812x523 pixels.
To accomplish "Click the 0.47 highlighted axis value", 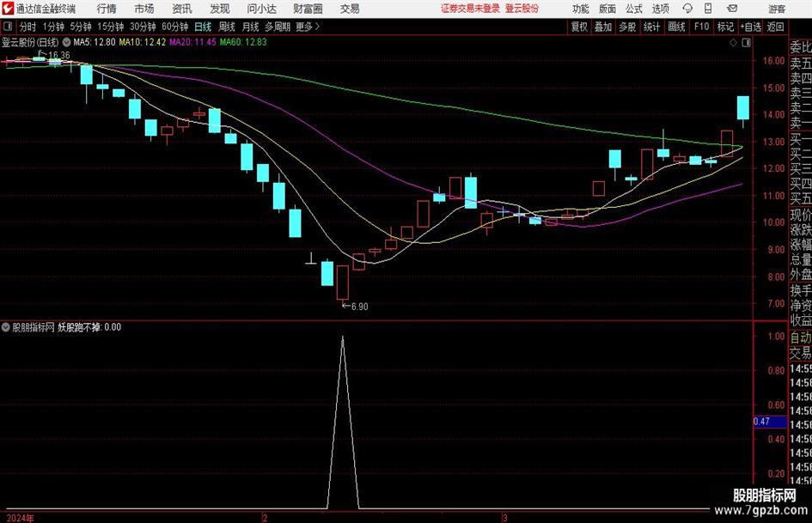I will click(770, 422).
